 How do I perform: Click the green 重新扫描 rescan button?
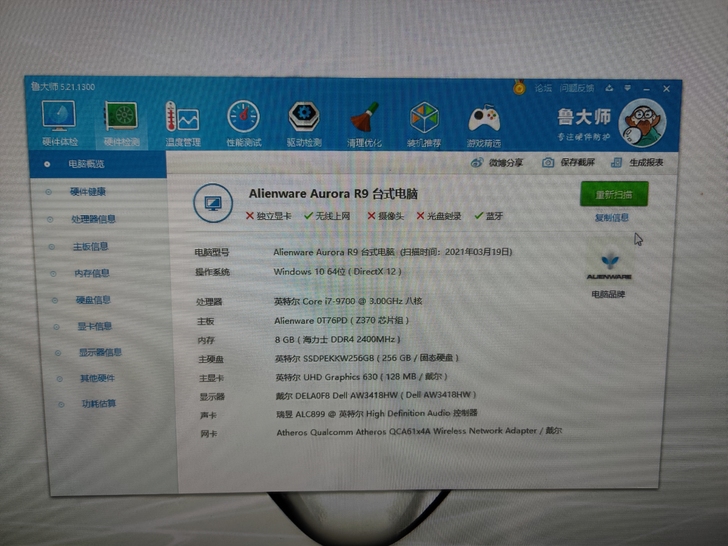(614, 194)
